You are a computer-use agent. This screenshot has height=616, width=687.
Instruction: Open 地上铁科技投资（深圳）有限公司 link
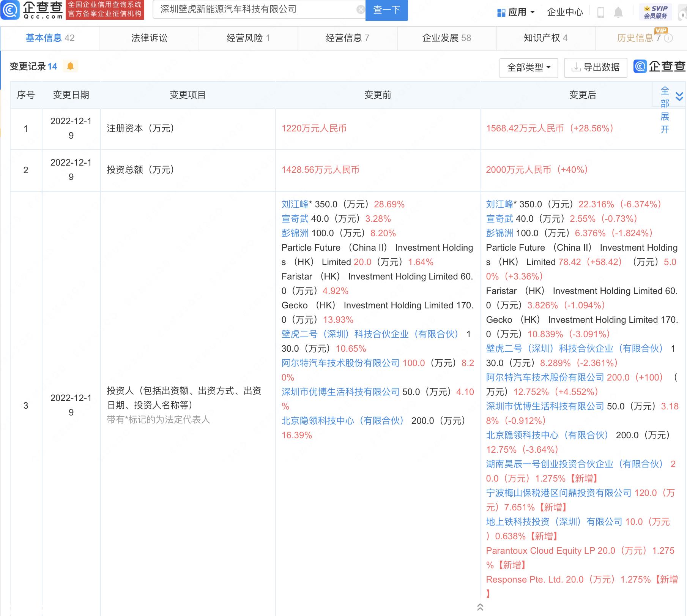[554, 522]
